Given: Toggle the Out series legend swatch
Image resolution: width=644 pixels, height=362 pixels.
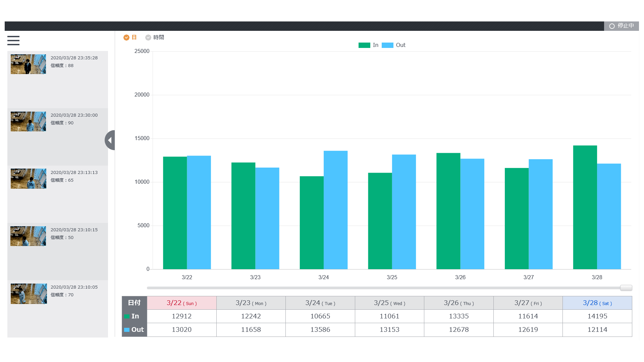Looking at the screenshot, I should (387, 45).
